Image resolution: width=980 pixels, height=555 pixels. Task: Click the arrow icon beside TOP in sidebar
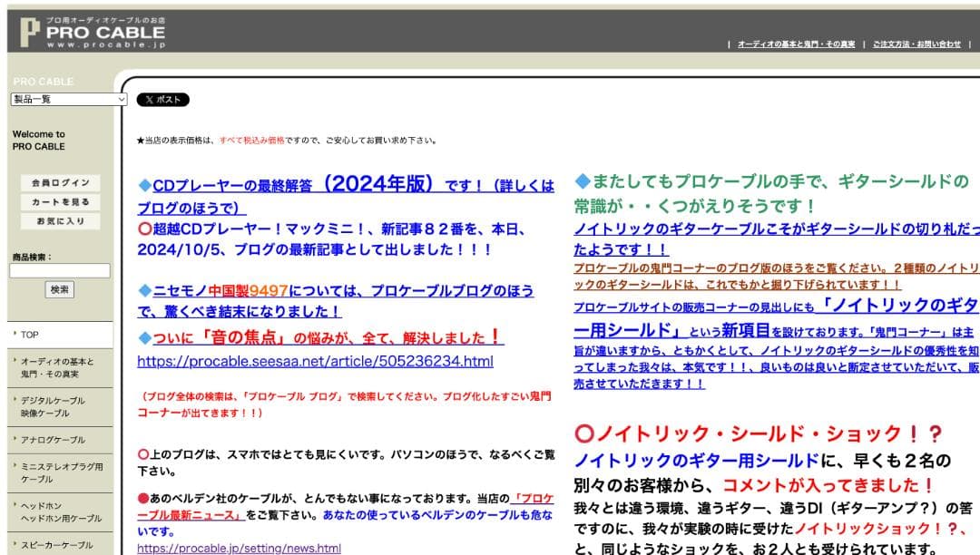[15, 335]
